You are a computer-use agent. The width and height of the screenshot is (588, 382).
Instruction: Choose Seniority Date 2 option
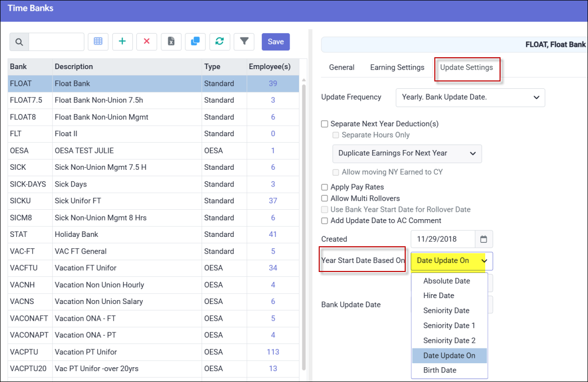tap(449, 341)
